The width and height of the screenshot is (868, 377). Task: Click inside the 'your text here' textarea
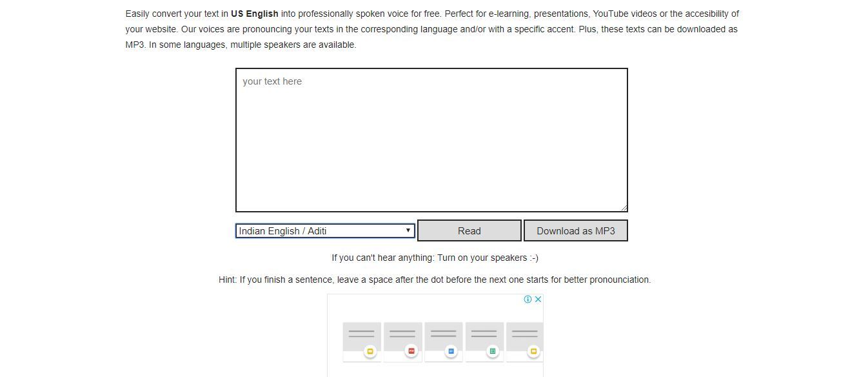point(431,139)
